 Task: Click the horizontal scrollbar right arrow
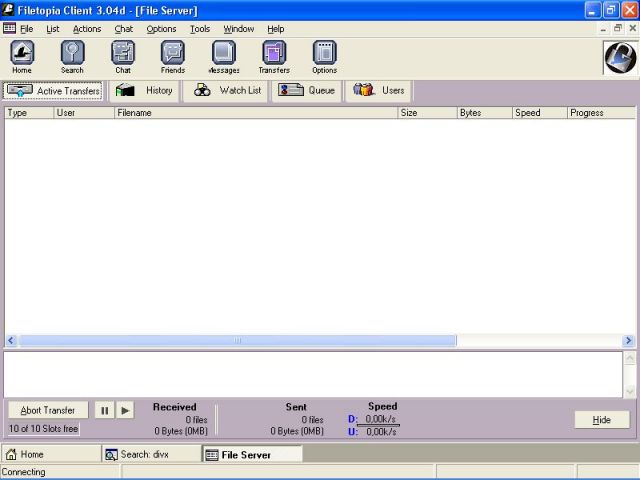[629, 340]
